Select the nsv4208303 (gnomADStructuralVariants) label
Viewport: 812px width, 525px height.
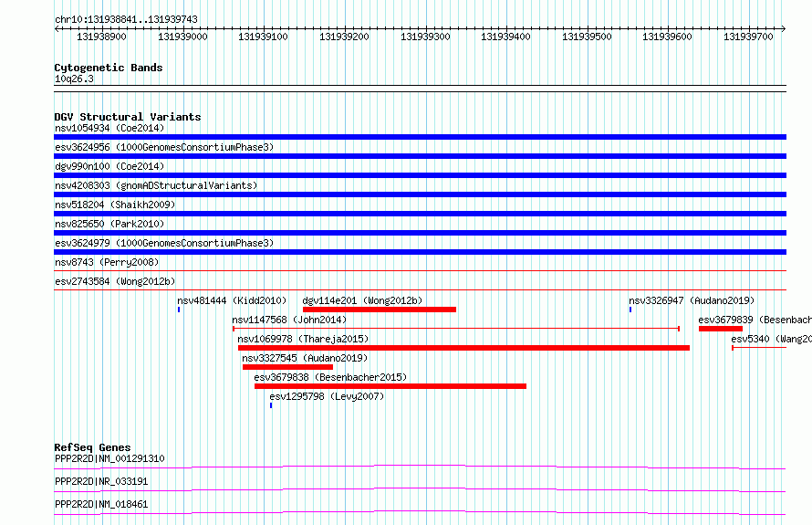tap(156, 185)
